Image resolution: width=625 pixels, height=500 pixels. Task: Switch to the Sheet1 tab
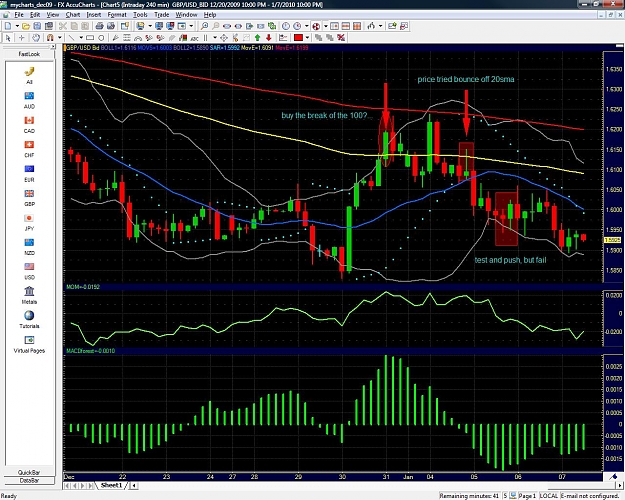(x=111, y=485)
